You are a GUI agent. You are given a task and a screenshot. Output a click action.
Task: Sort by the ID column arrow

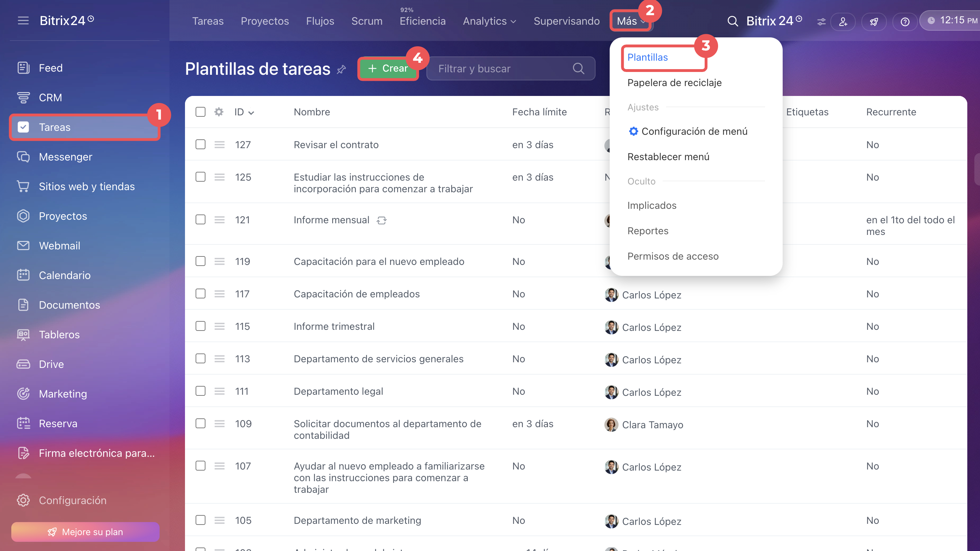(251, 113)
